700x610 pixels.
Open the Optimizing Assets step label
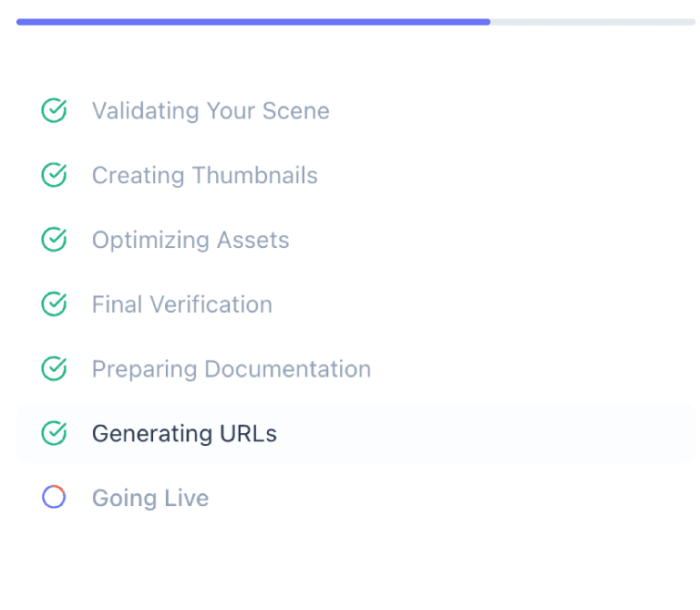pyautogui.click(x=190, y=240)
